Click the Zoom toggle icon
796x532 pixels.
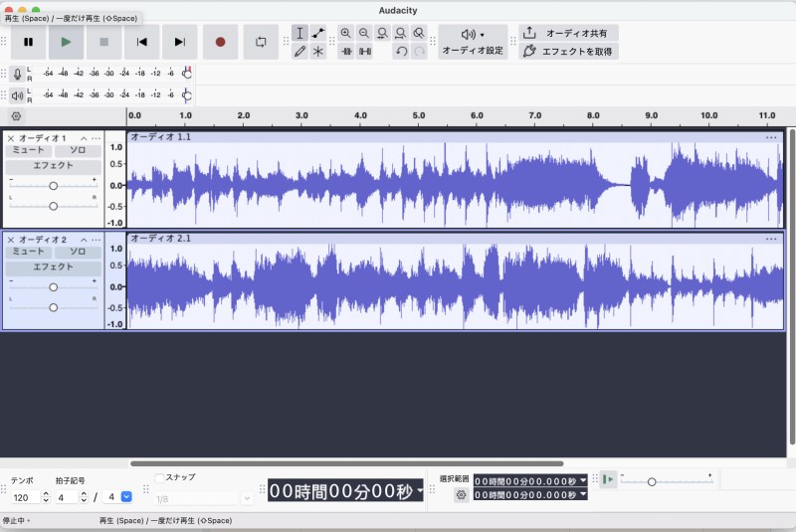pos(419,33)
